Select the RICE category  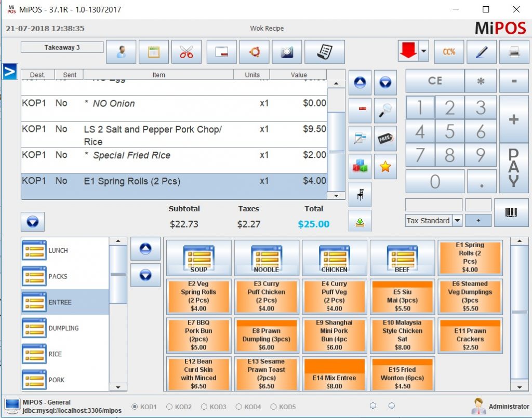[65, 354]
